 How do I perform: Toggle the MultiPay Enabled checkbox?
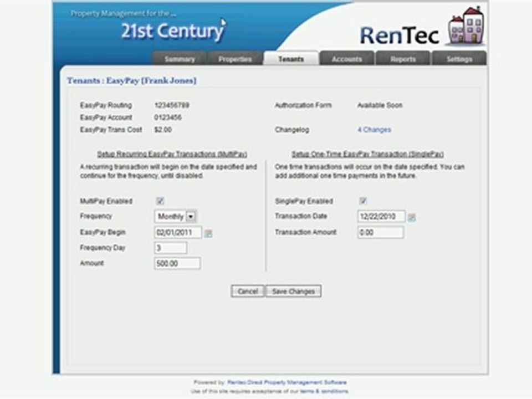[x=160, y=201]
